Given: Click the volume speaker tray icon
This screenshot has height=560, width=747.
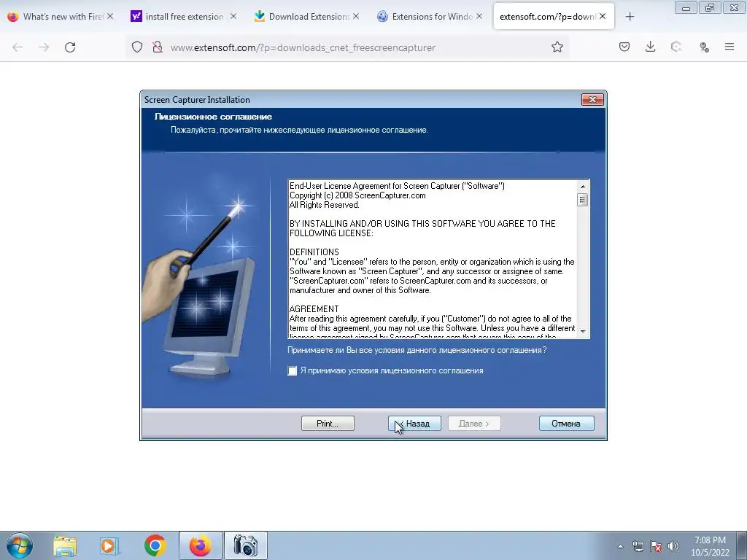Looking at the screenshot, I should (673, 546).
